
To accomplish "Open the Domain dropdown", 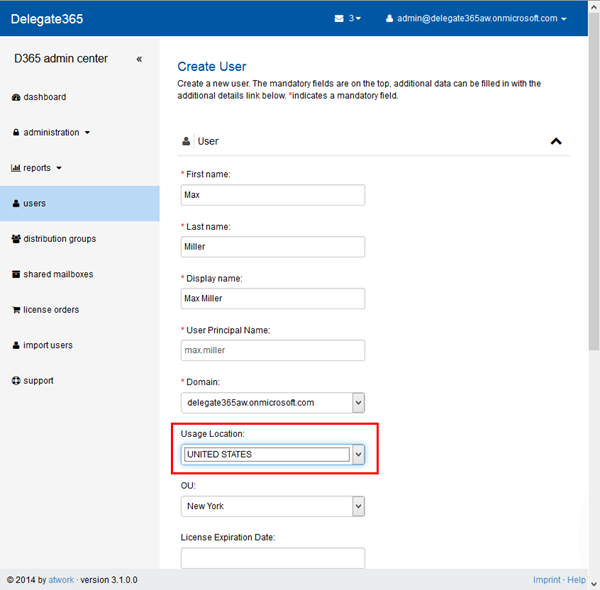I will (x=358, y=402).
